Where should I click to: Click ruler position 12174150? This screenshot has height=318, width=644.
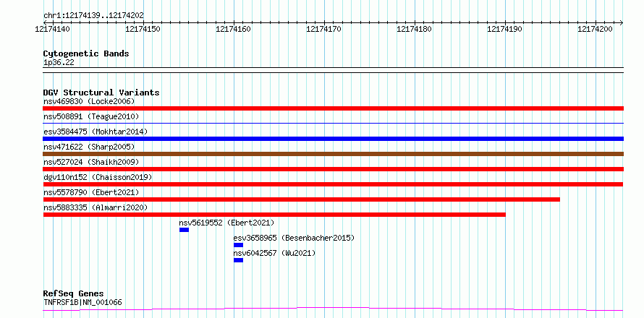(143, 29)
